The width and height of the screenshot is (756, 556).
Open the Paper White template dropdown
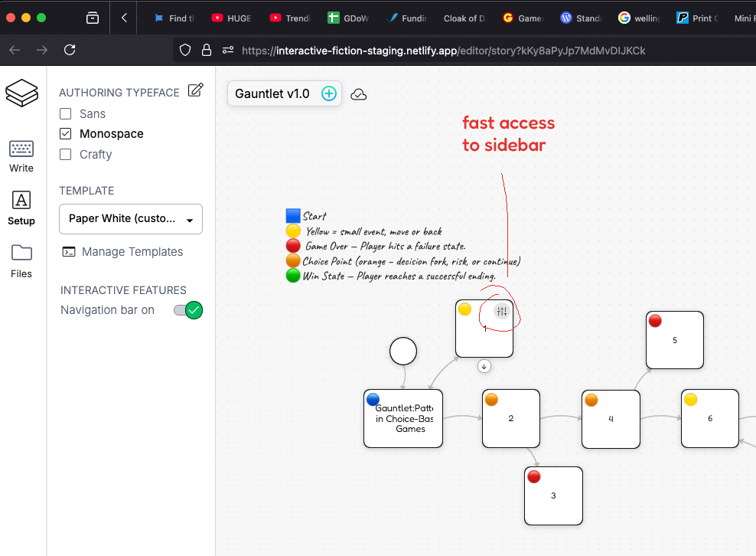pos(131,219)
